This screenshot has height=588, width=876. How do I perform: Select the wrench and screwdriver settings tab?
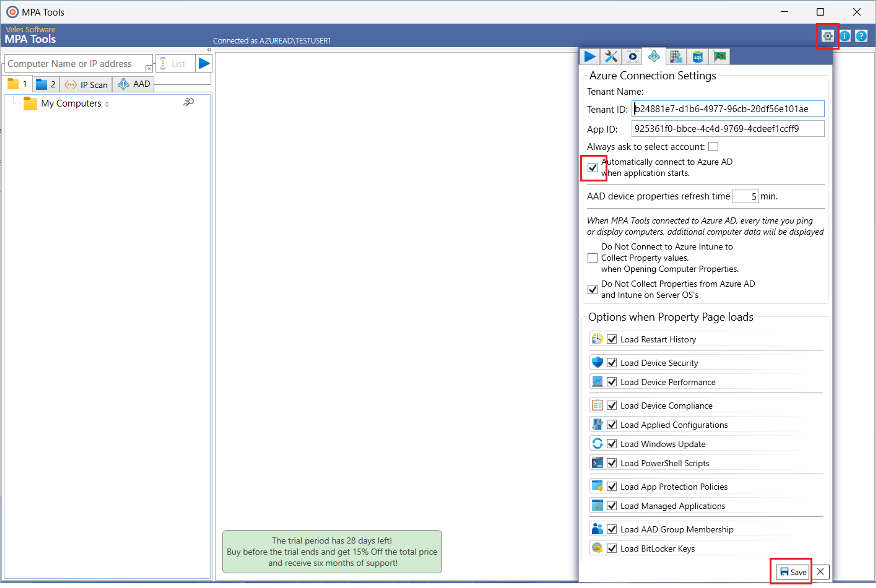[611, 57]
